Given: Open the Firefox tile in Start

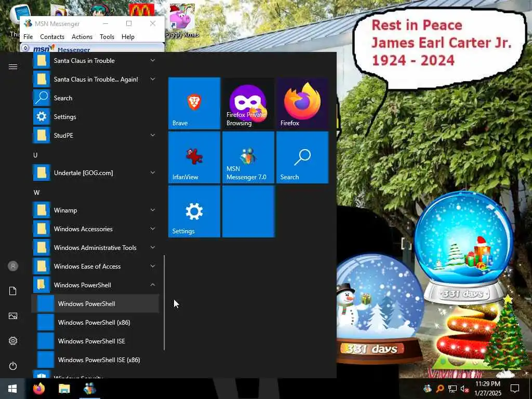Looking at the screenshot, I should 302,103.
